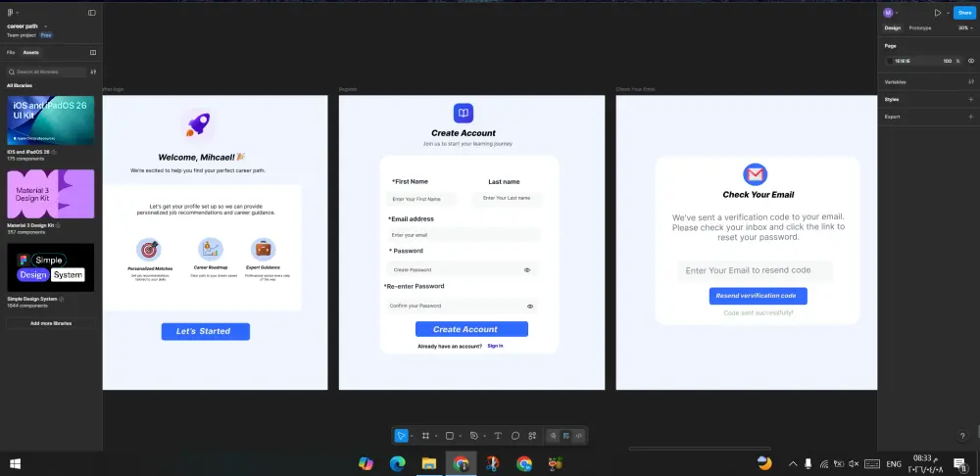Add a style with the Styles plus icon
Image resolution: width=980 pixels, height=476 pixels.
(x=971, y=99)
